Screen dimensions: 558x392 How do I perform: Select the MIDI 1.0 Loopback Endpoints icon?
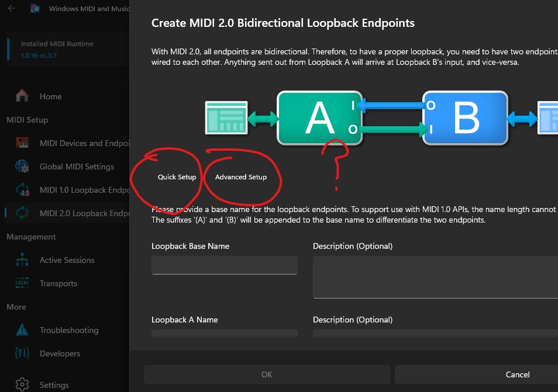[22, 190]
